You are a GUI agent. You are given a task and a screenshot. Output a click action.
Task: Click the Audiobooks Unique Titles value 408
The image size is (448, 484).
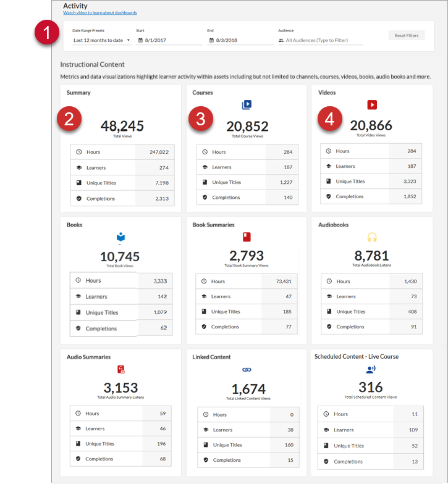click(412, 311)
